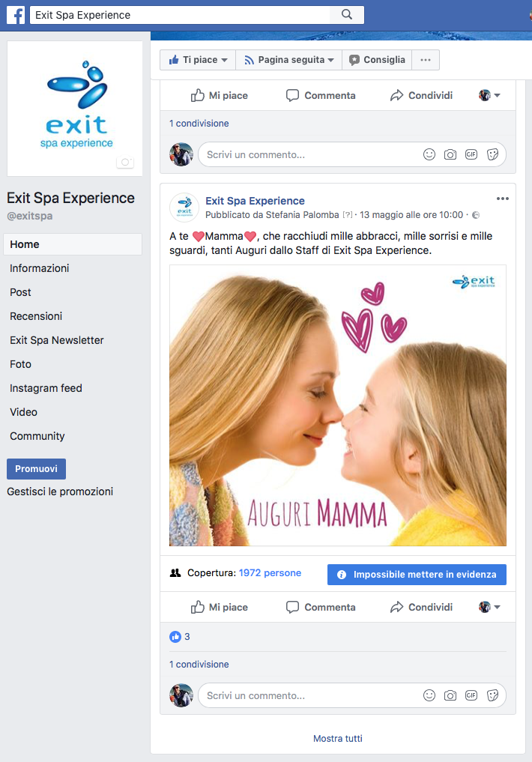Click the blue like reaction count icon
Screen dimensions: 532x762
pos(175,637)
